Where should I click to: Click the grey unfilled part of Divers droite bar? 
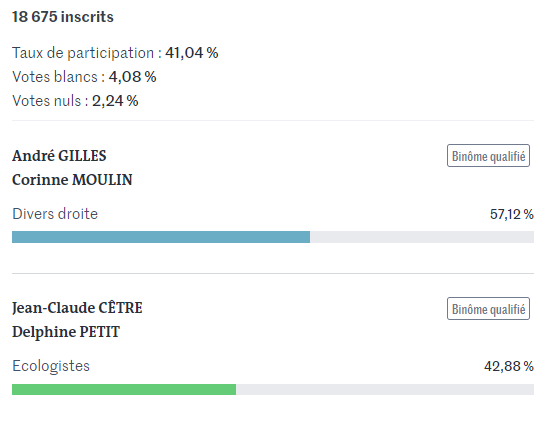point(422,237)
